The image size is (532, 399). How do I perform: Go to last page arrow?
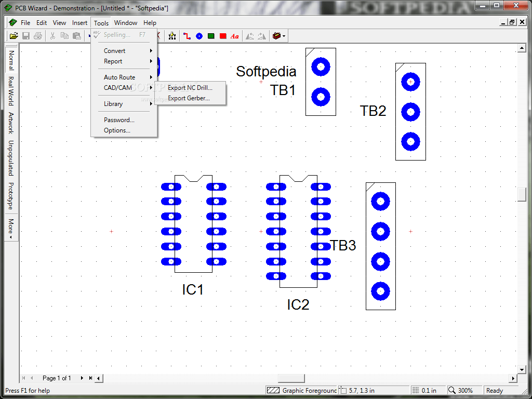(x=90, y=378)
